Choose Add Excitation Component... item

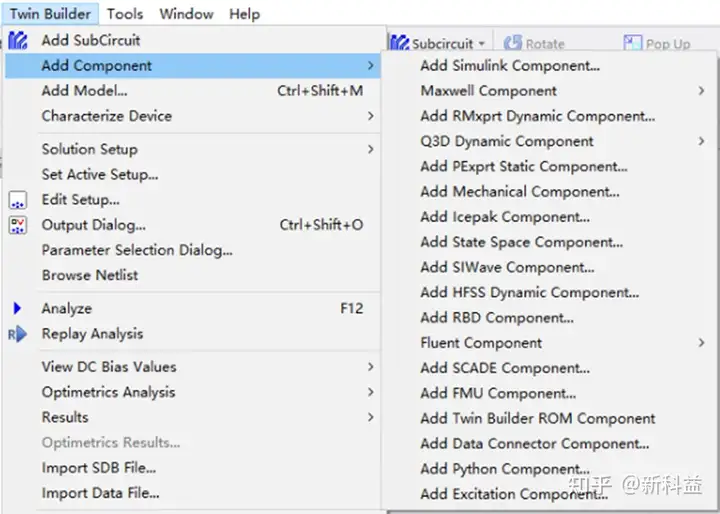point(550,494)
